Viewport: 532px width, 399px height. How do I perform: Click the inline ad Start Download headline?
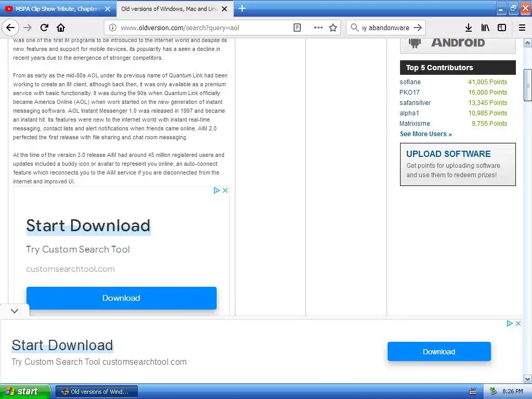pos(88,225)
